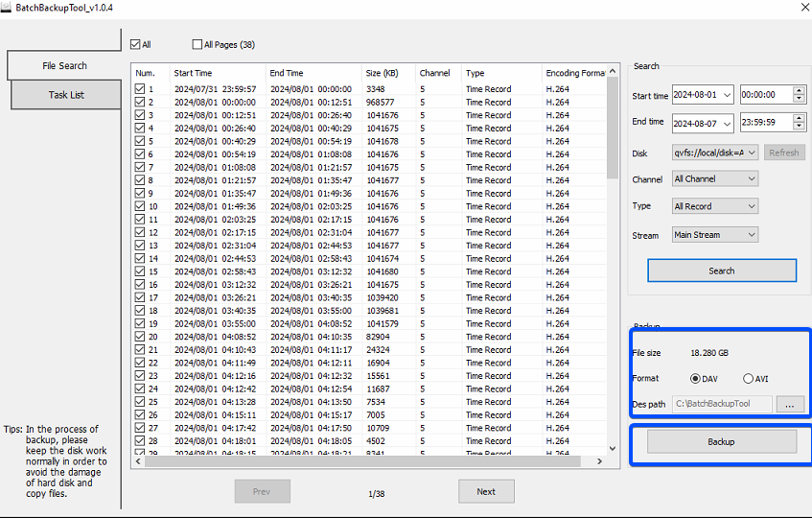Image resolution: width=812 pixels, height=518 pixels.
Task: Uncheck record number 5 checkbox
Action: point(140,141)
